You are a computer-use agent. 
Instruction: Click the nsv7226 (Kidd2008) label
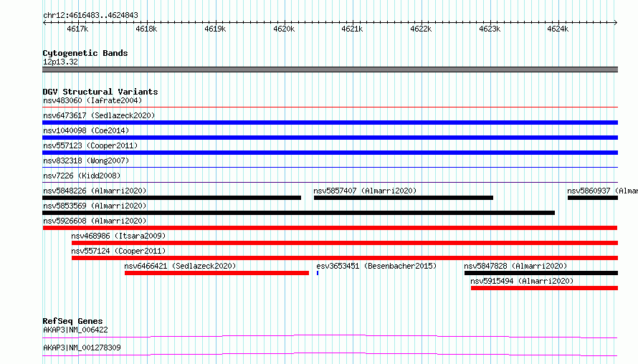pyautogui.click(x=82, y=176)
